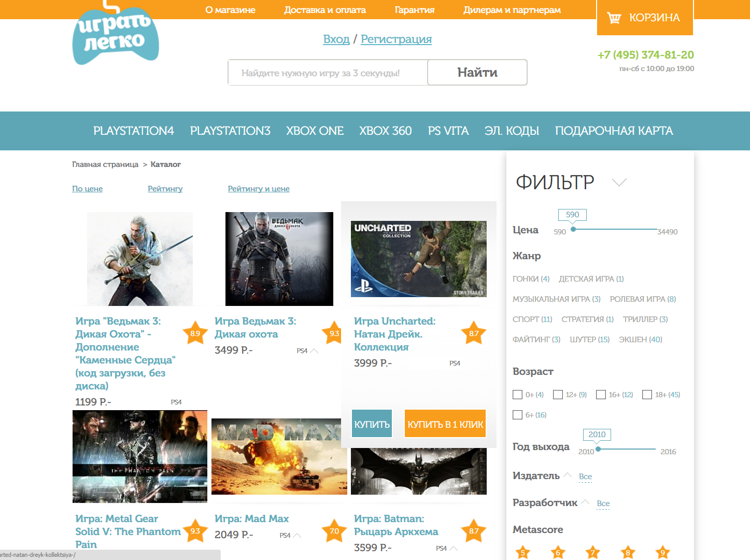Click КУПИТЬ В 1 КЛИК button
The height and width of the screenshot is (560, 750).
pyautogui.click(x=445, y=424)
